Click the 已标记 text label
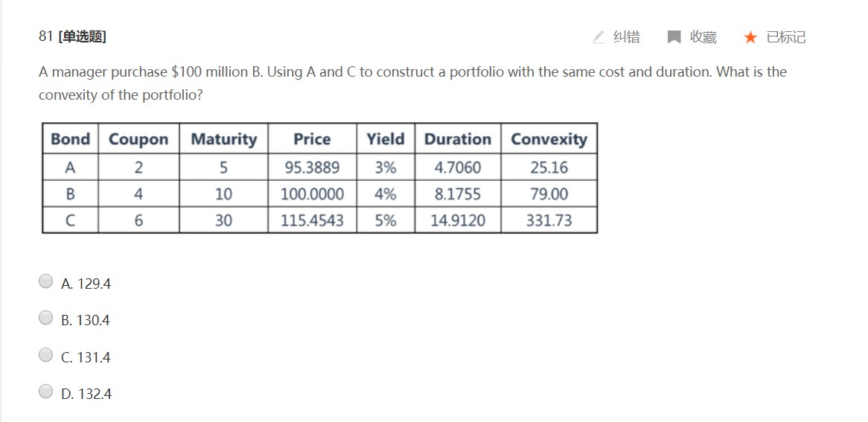Screen dimensions: 868x422 785,36
